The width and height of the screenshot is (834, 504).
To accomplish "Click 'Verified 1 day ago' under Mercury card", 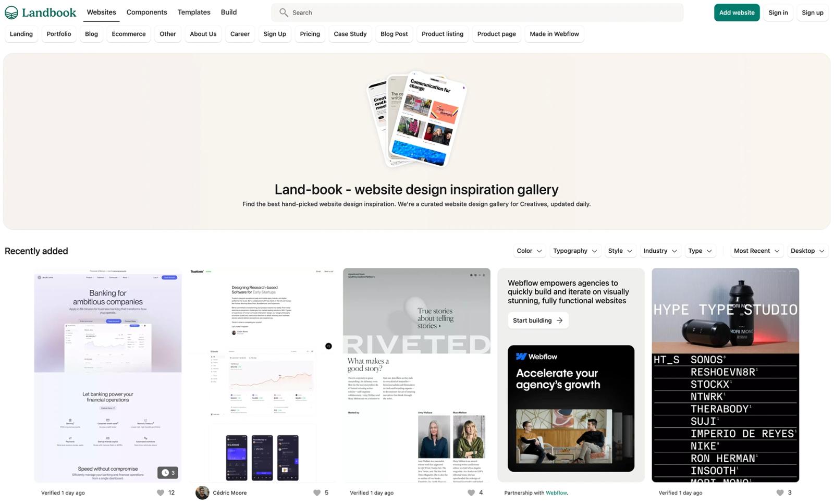I will point(63,493).
